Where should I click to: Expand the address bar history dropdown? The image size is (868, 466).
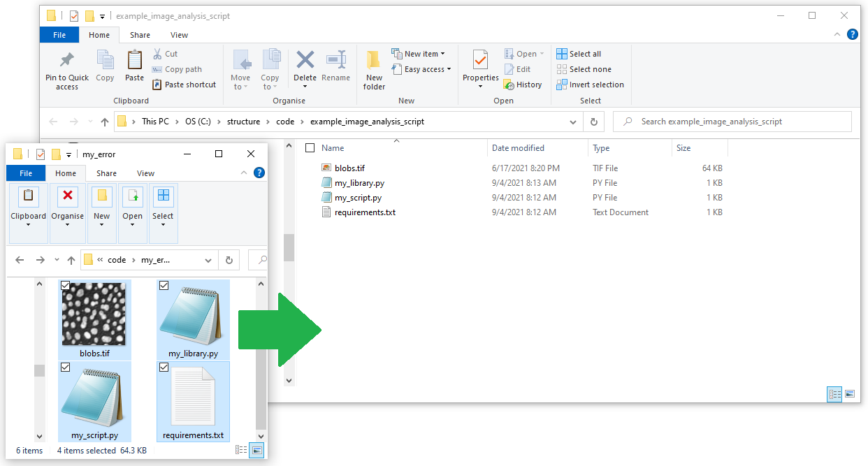pos(573,122)
